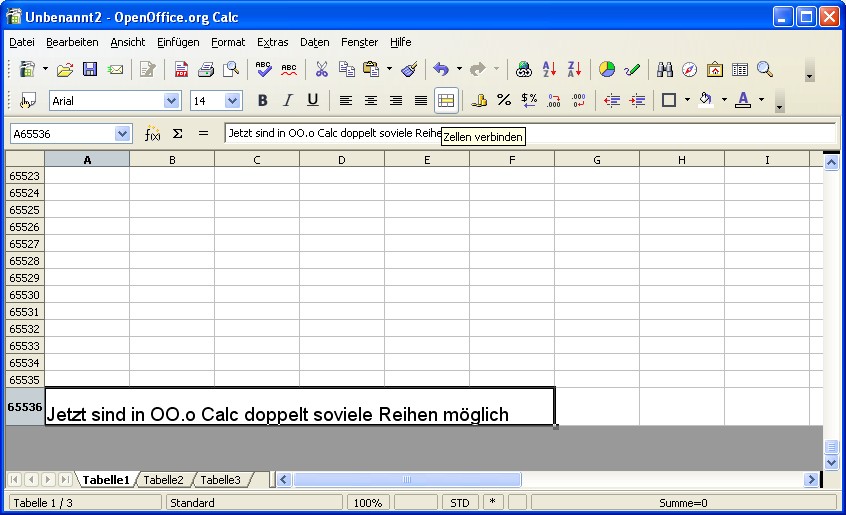Open Find and Replace binoculars

pos(665,70)
